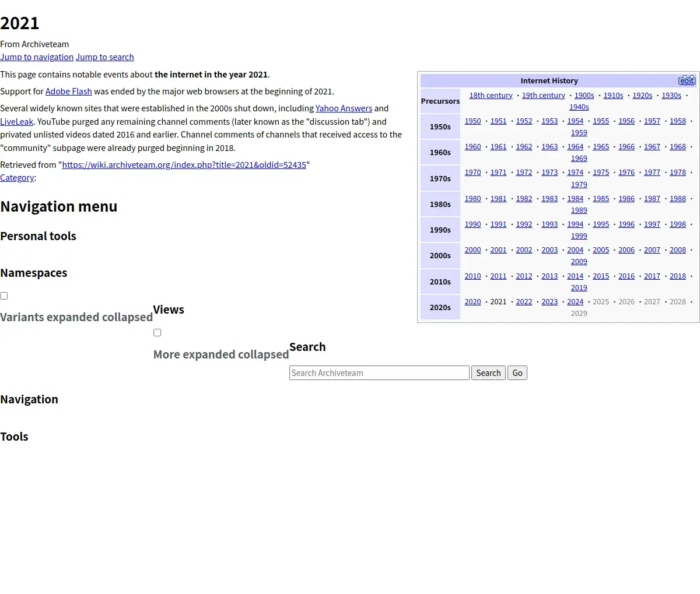Click the edit link in Internet History box

[687, 80]
